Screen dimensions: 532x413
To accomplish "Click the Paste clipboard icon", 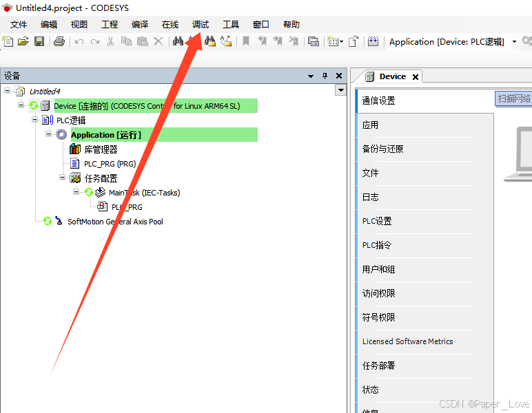I will 142,41.
